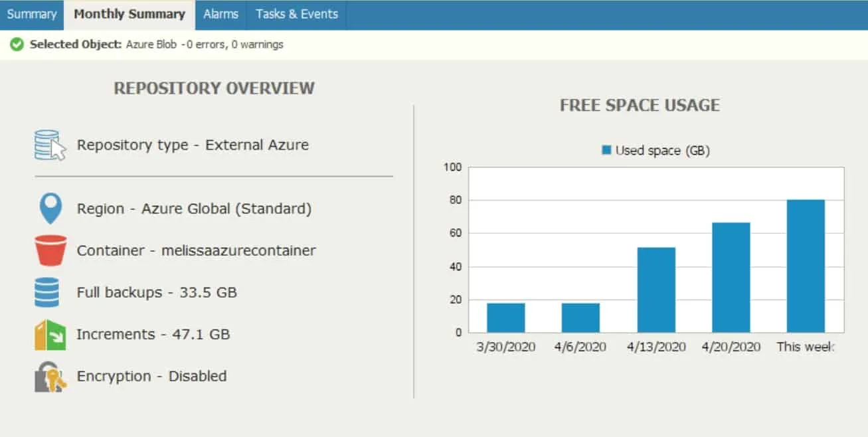Switch to the Summary tab
Viewport: 868px width, 437px height.
click(x=31, y=14)
